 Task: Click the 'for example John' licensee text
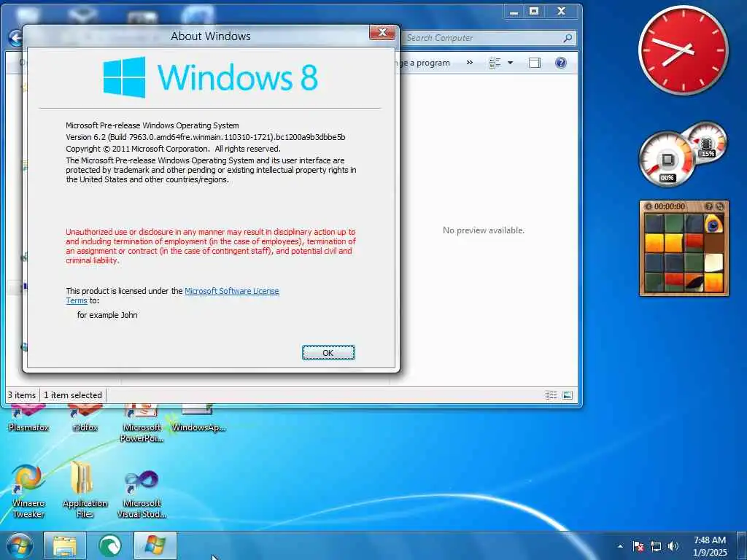point(107,315)
